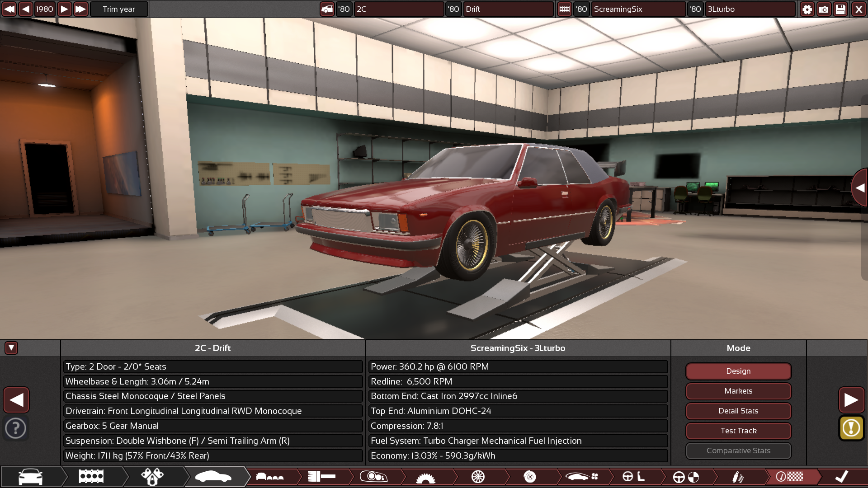The image size is (868, 488).
Task: Open the help question mark button
Action: coord(16,428)
